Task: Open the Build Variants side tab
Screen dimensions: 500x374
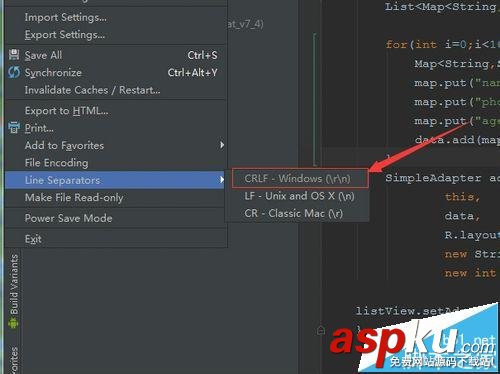Action: pyautogui.click(x=14, y=291)
